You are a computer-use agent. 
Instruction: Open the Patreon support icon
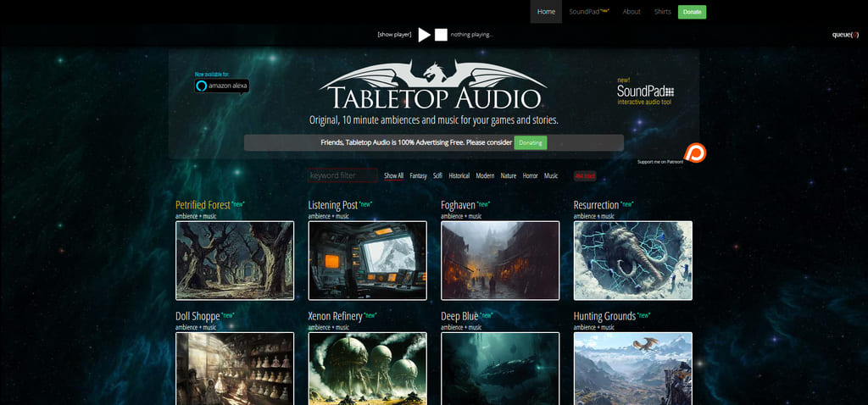(695, 153)
